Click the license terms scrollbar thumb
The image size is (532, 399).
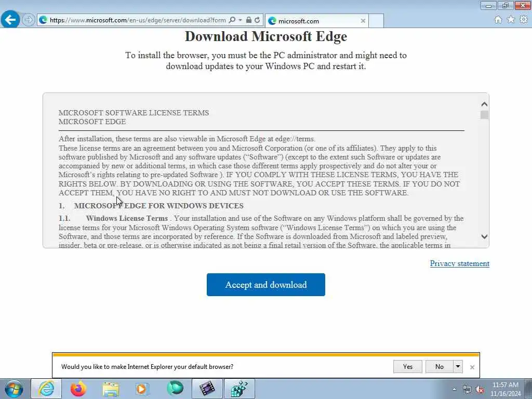[x=484, y=115]
